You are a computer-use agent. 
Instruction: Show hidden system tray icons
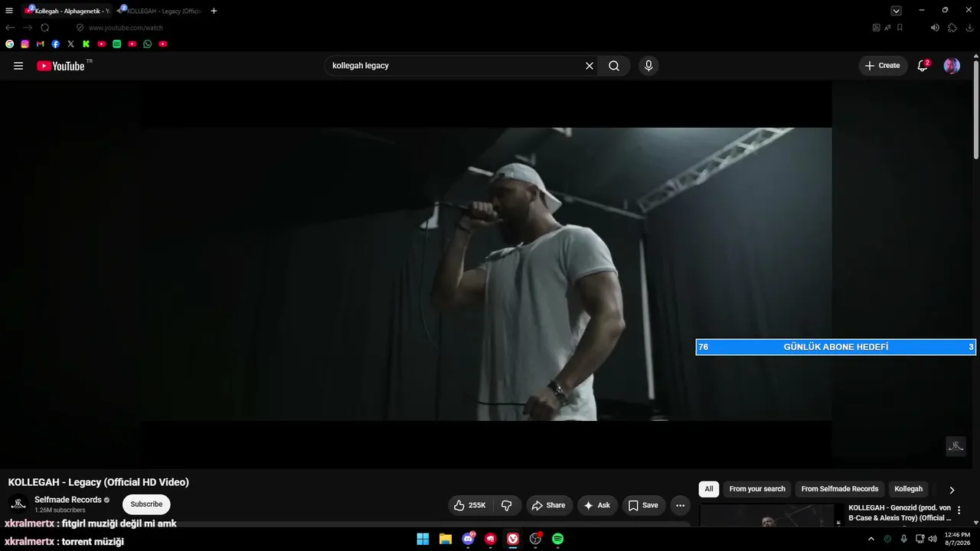871,539
